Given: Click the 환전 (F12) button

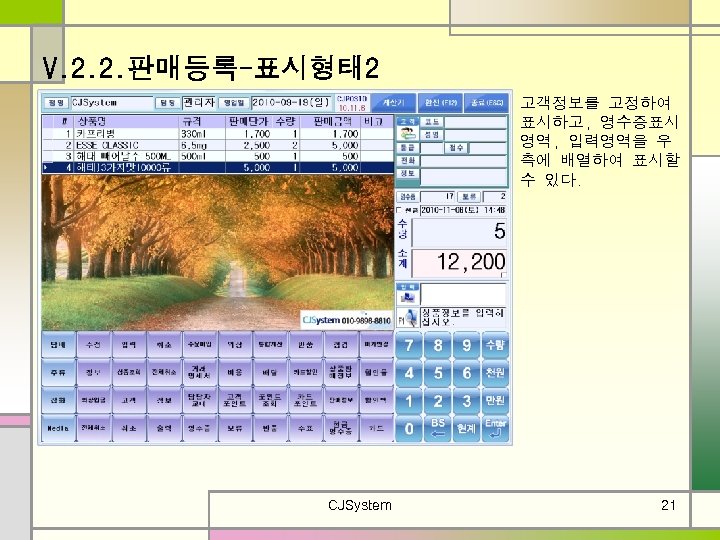Looking at the screenshot, I should (x=440, y=103).
